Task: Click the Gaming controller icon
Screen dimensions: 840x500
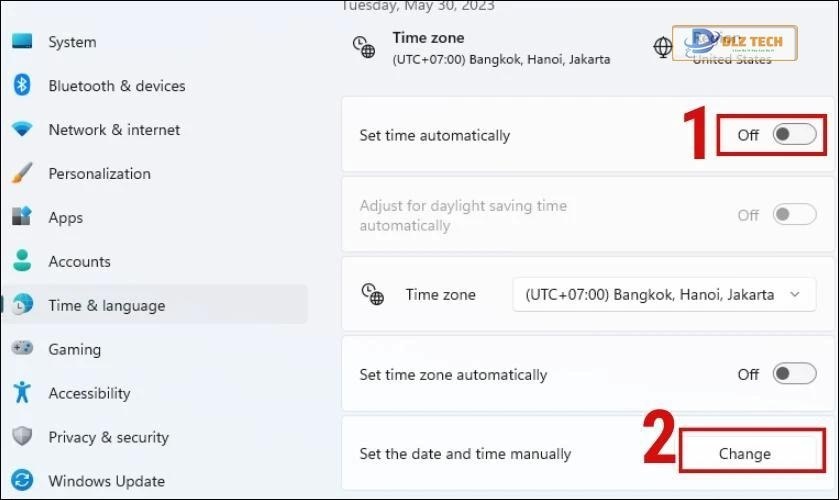Action: (22, 349)
